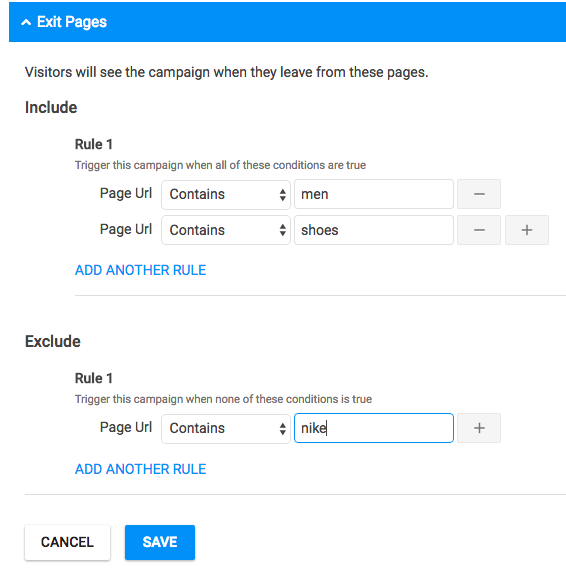
Task: Select Rule 1 heading under Include
Action: coord(94,144)
